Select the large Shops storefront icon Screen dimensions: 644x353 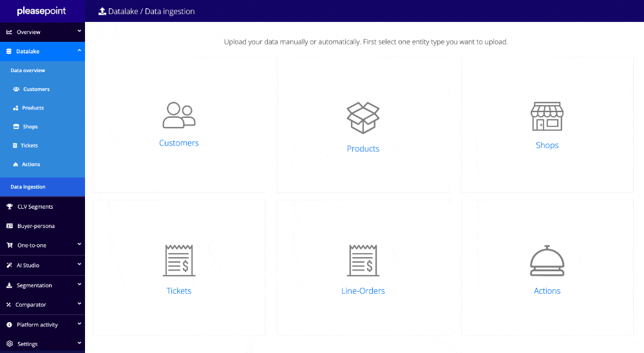click(547, 117)
